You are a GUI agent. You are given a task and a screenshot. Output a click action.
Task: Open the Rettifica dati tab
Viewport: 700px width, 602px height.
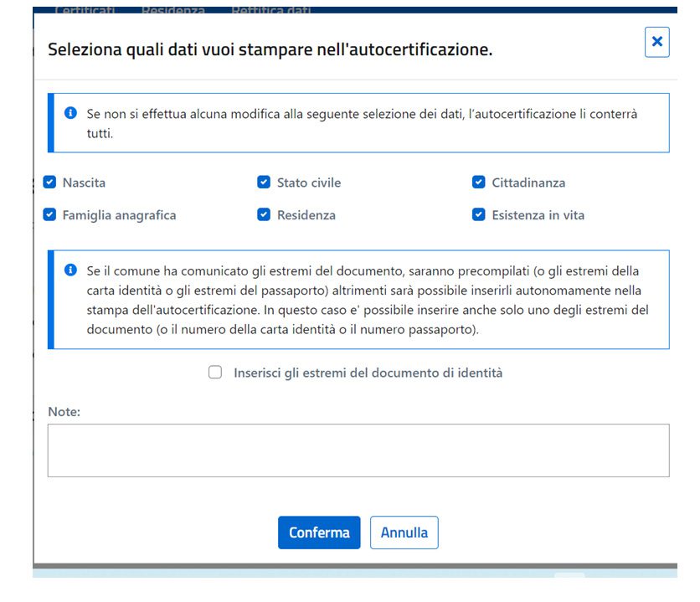point(271,10)
